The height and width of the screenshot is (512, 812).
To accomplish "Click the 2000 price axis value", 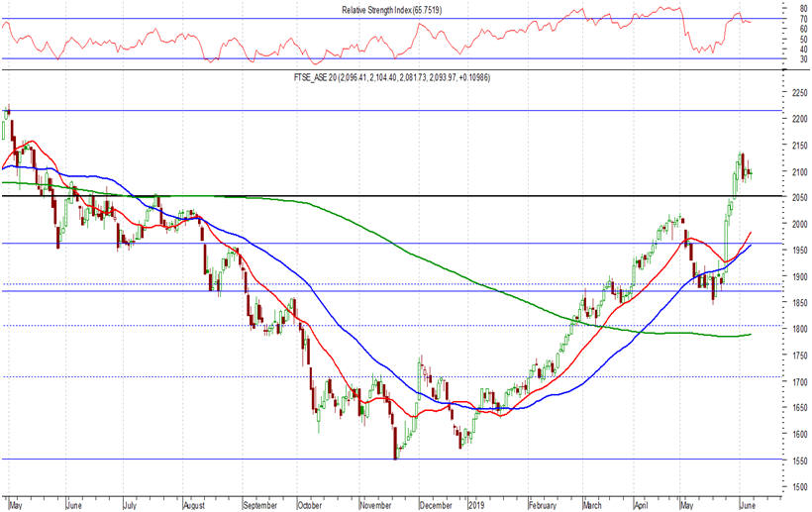I will pyautogui.click(x=799, y=224).
